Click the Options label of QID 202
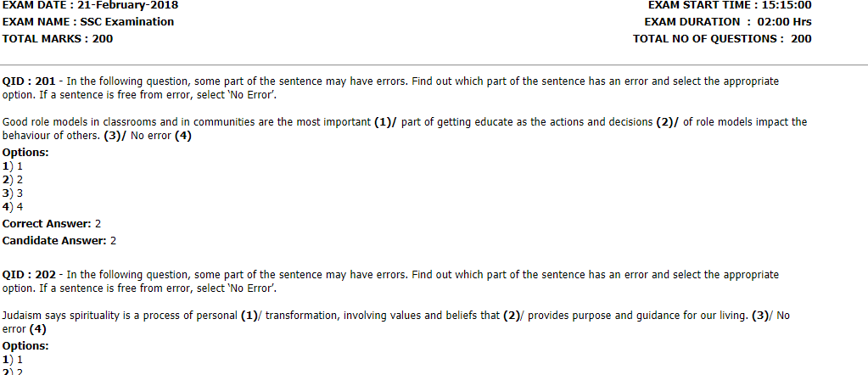Image resolution: width=868 pixels, height=375 pixels. (x=25, y=346)
